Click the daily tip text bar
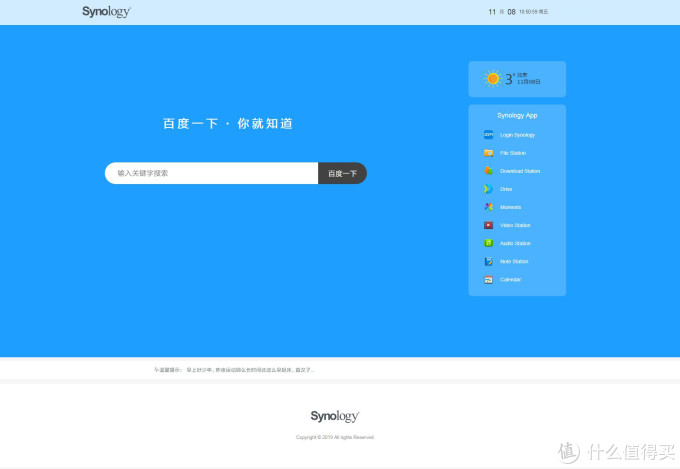680x469 pixels. point(234,370)
